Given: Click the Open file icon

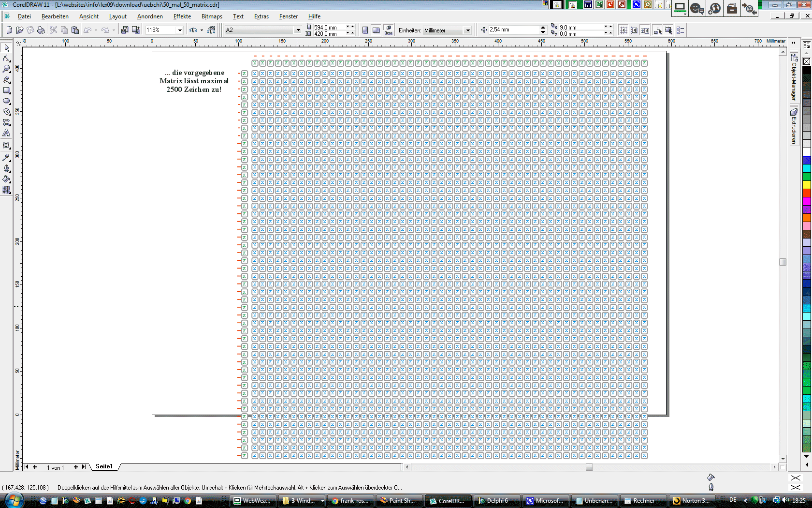Looking at the screenshot, I should 20,30.
